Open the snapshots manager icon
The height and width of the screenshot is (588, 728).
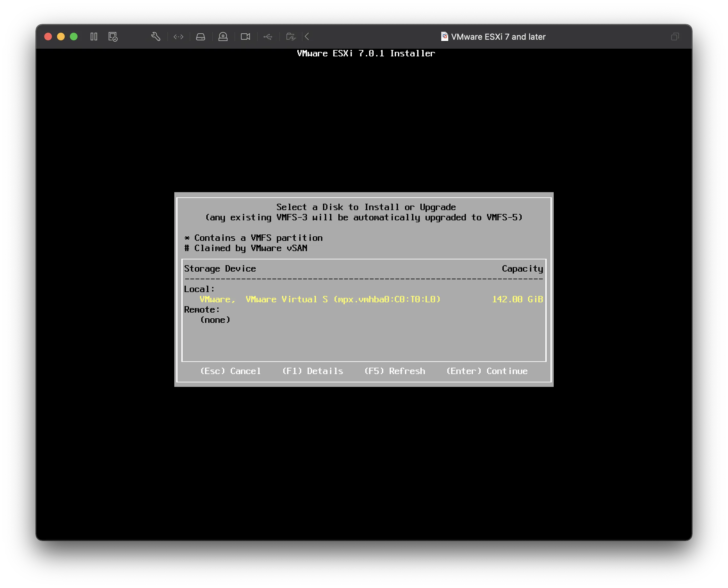113,37
